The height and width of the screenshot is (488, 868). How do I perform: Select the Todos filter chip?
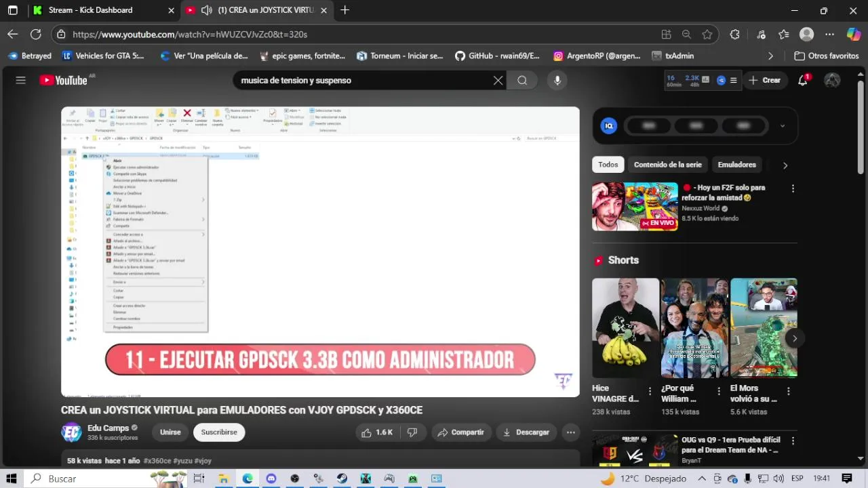pos(608,165)
